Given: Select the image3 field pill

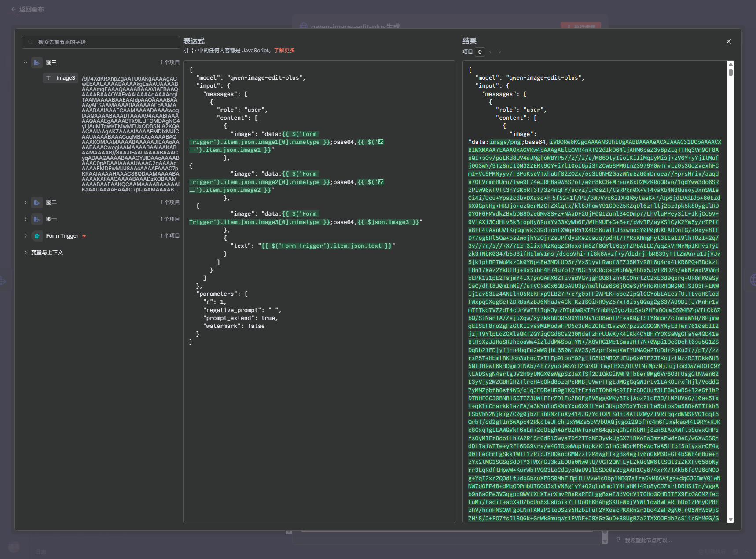Looking at the screenshot, I should [x=61, y=78].
